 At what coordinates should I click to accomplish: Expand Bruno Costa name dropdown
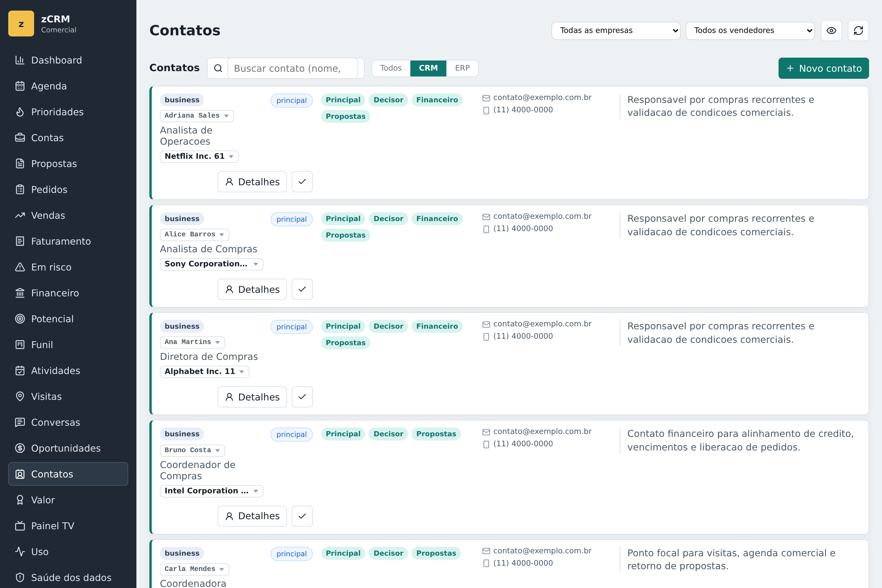coord(192,450)
